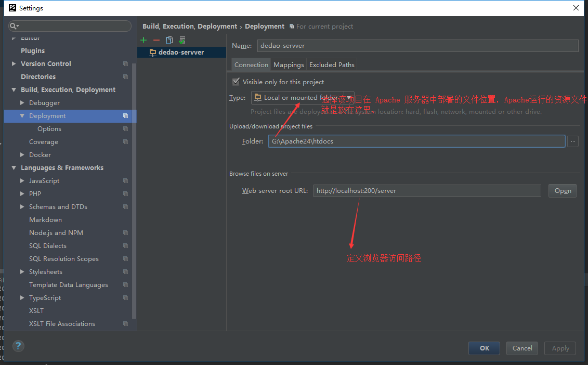Collapse the Languages & Frameworks section
Viewport: 588px width, 365px height.
tap(14, 168)
